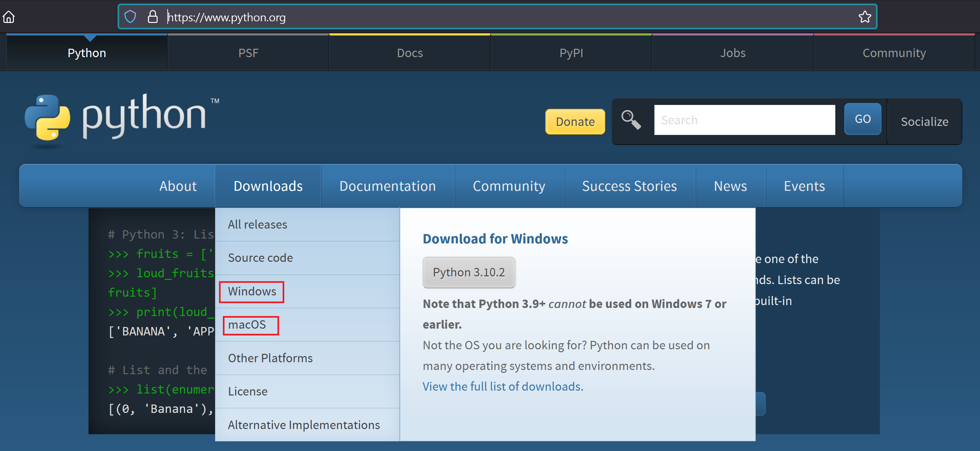The height and width of the screenshot is (451, 980).
Task: Click the GO button icon
Action: click(x=864, y=120)
